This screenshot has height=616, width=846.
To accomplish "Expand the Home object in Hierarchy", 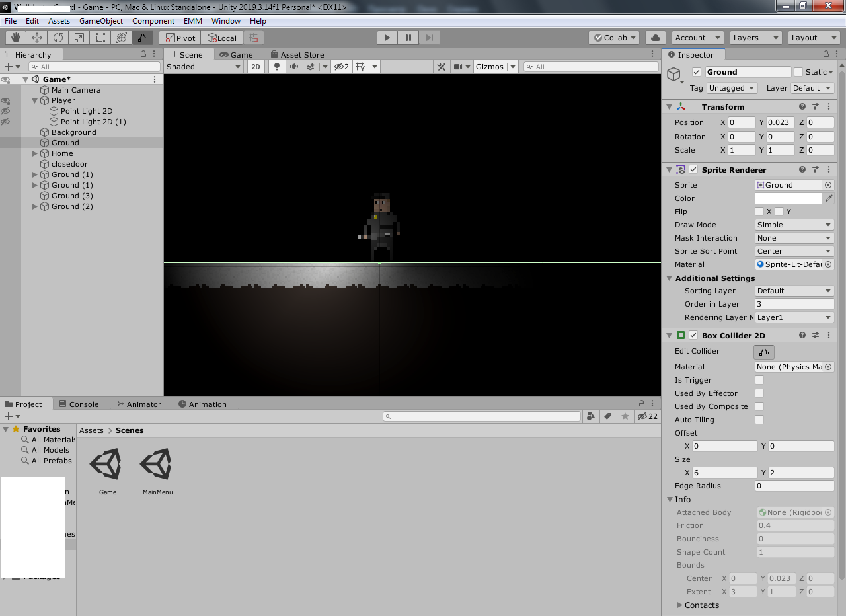I will [x=36, y=153].
